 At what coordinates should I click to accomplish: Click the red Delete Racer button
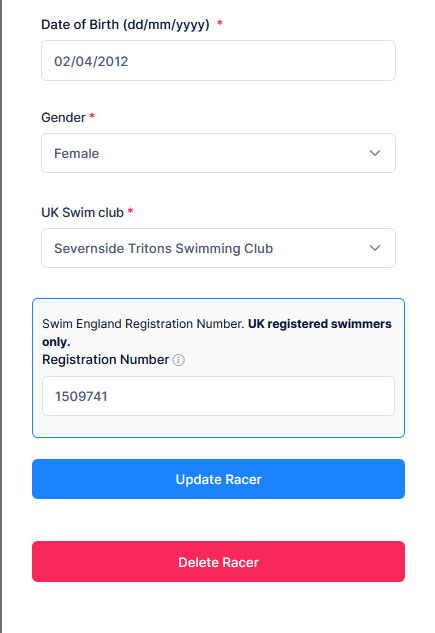click(x=218, y=562)
